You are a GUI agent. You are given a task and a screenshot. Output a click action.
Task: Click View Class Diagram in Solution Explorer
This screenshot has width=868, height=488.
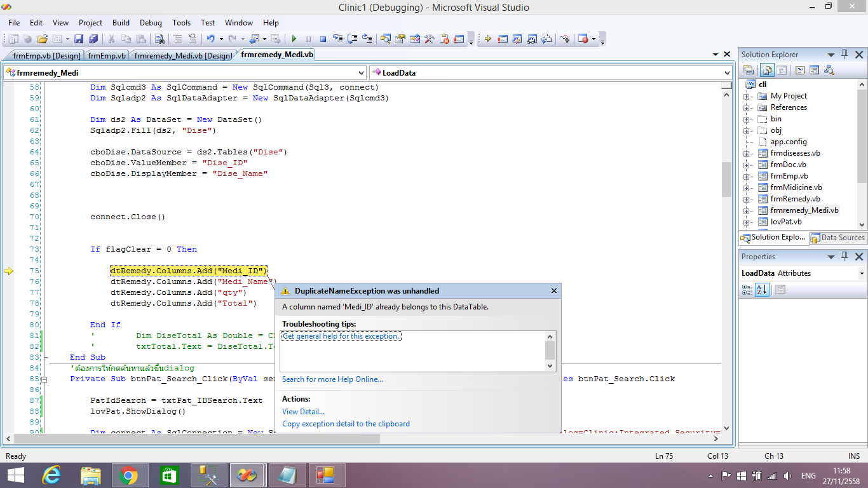[829, 70]
